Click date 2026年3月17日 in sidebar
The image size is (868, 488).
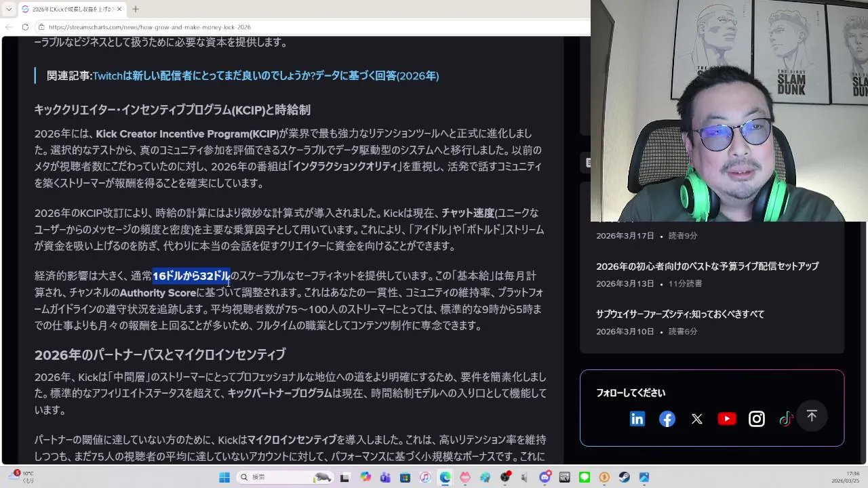(625, 236)
